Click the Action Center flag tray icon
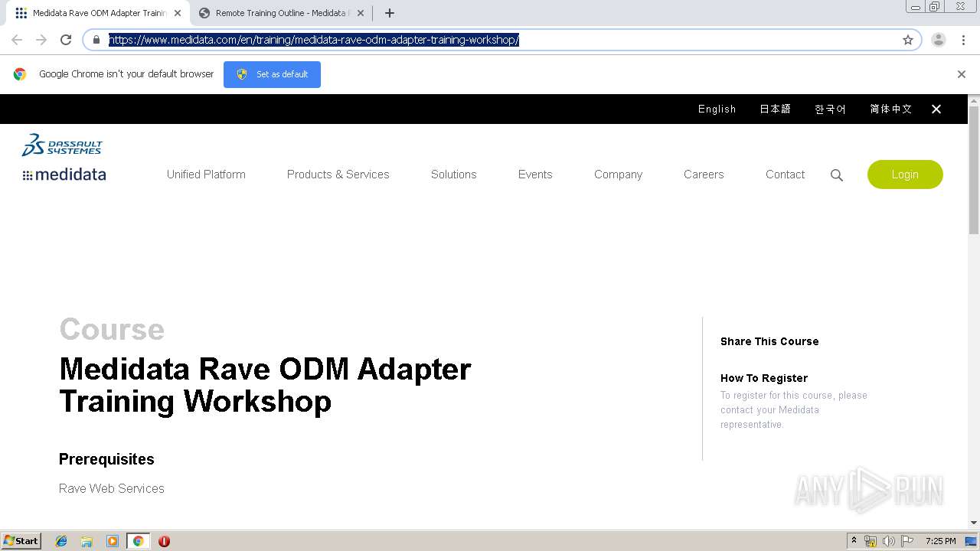980x551 pixels. click(907, 541)
